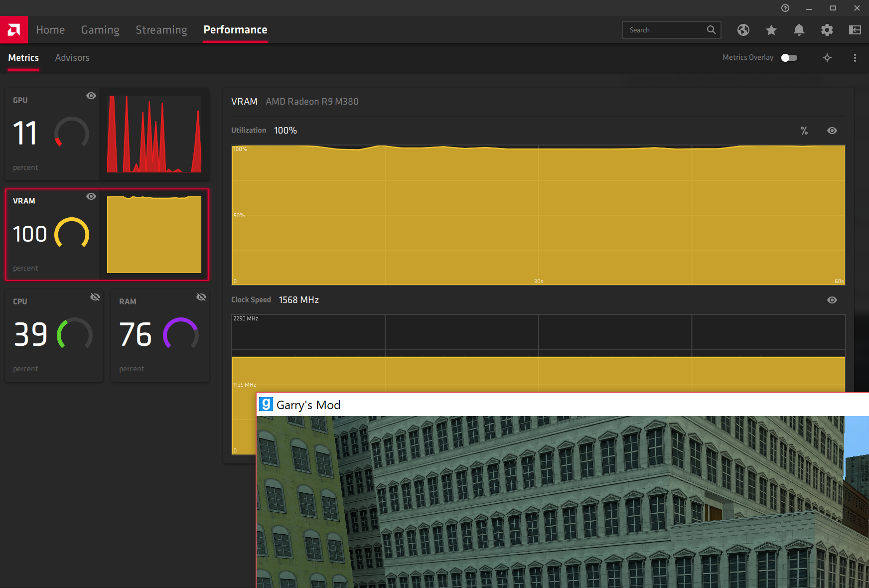Screen dimensions: 869x588
Task: Click the help question mark icon in title bar
Action: 785,8
